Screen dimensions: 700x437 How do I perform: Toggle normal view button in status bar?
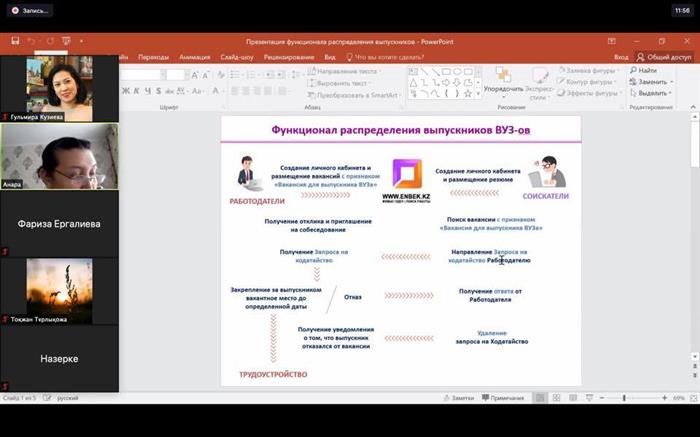(x=541, y=398)
